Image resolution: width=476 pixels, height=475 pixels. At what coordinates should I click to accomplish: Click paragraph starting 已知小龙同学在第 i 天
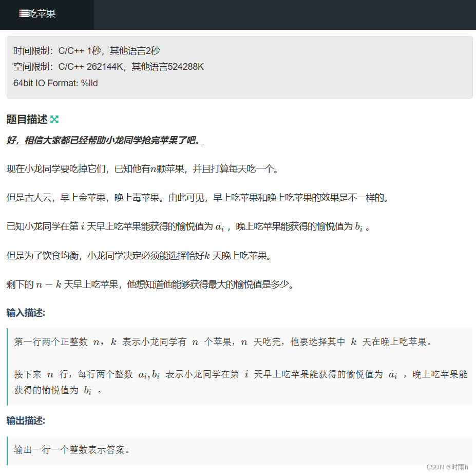(x=188, y=227)
